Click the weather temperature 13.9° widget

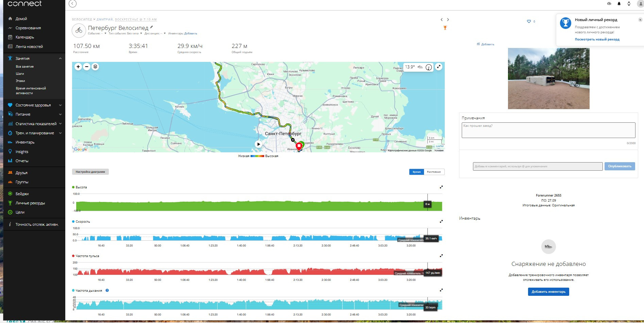coord(418,67)
